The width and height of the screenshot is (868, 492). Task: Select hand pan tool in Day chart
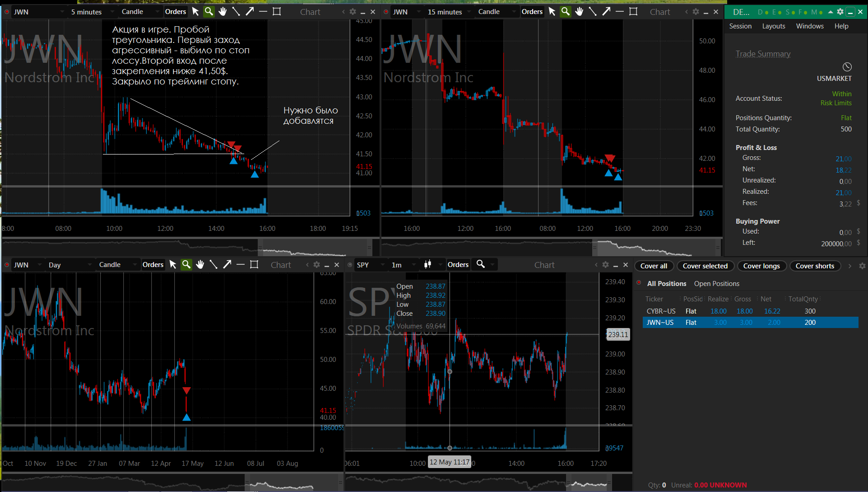pyautogui.click(x=200, y=265)
